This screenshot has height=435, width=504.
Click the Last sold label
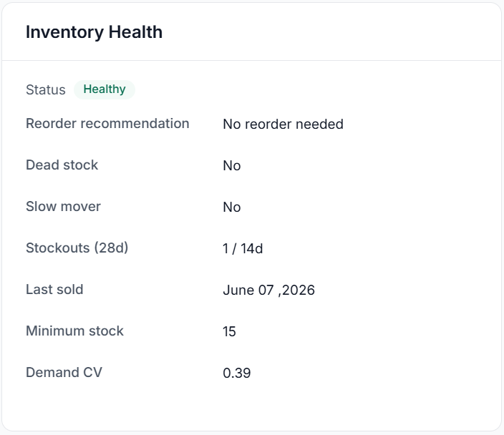tap(54, 290)
